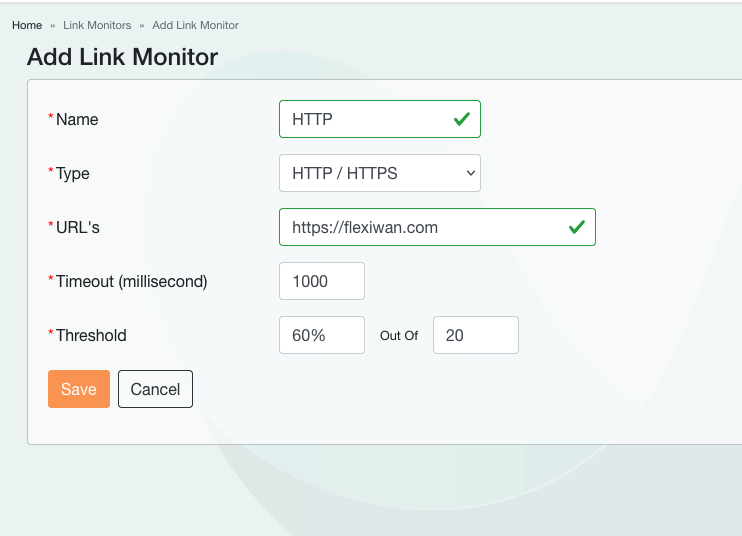742x536 pixels.
Task: Click the green checkmark in the Name field
Action: click(x=461, y=119)
